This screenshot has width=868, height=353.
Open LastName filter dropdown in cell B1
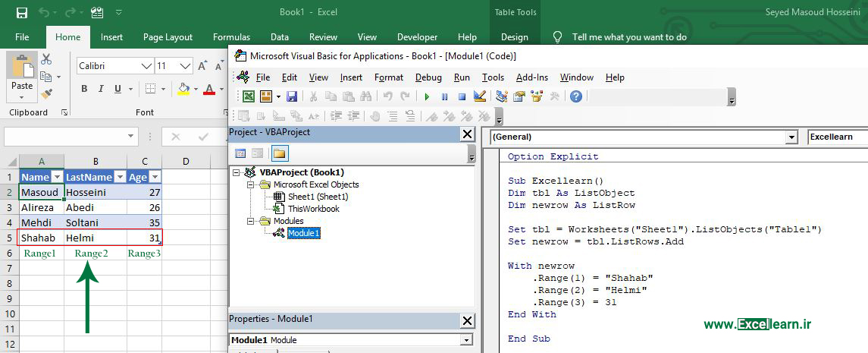[120, 178]
